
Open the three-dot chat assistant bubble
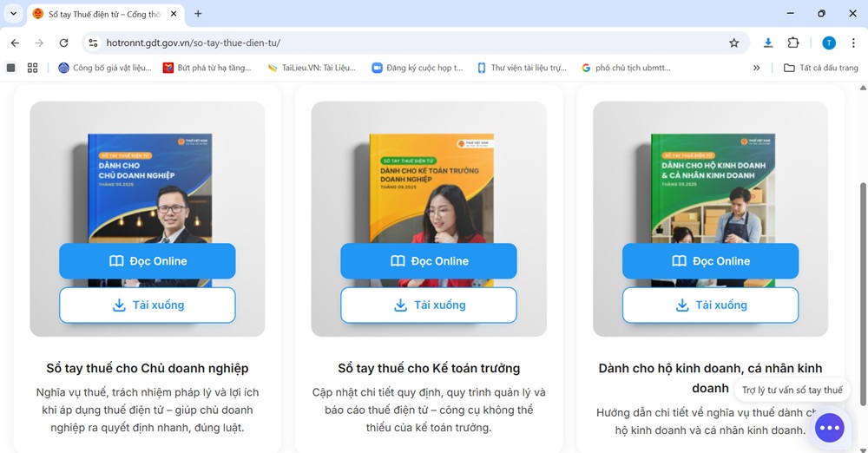[830, 428]
